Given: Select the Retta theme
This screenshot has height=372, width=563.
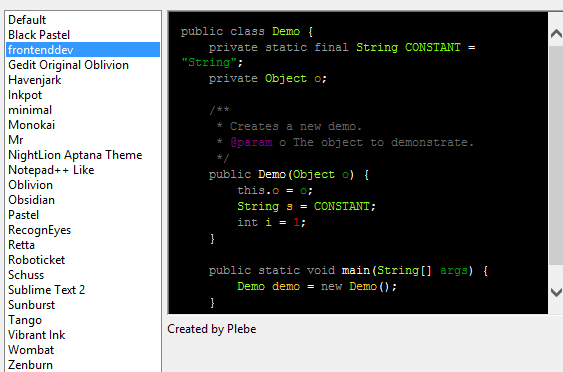Looking at the screenshot, I should tap(83, 245).
